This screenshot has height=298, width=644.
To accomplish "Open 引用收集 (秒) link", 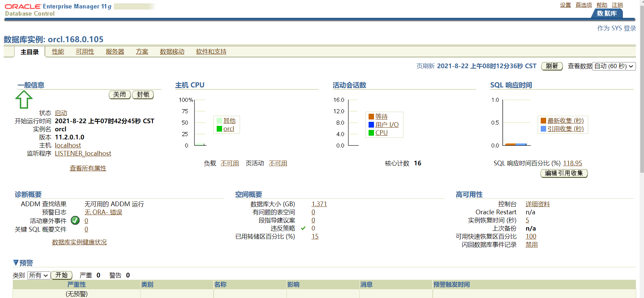I will [566, 129].
